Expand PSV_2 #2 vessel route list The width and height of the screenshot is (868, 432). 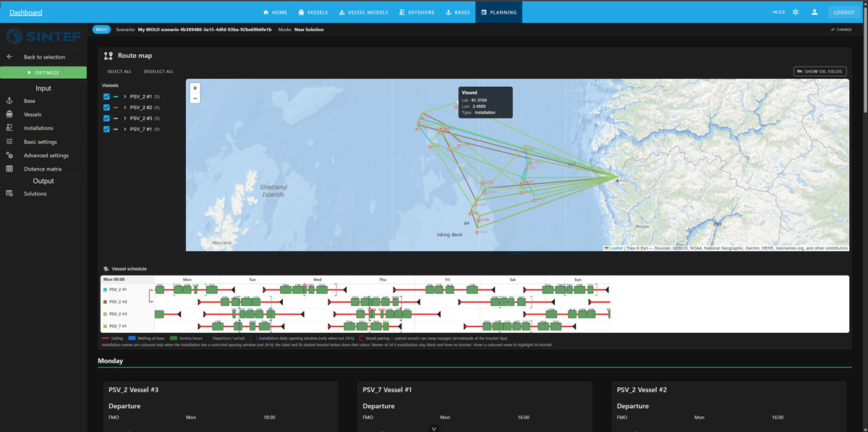pyautogui.click(x=125, y=107)
